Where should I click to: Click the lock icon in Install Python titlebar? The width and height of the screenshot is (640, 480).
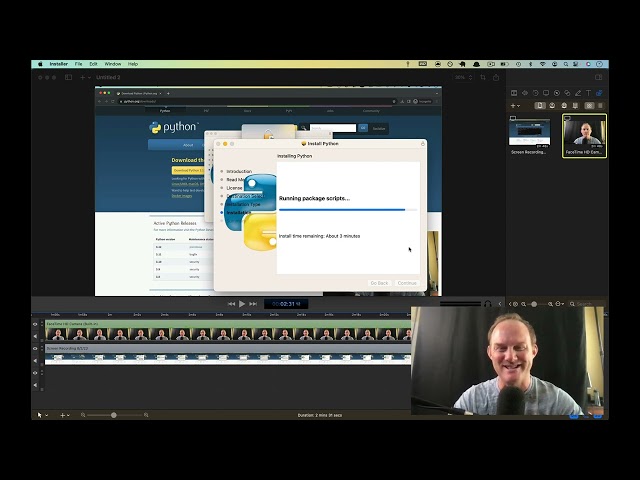tap(422, 144)
